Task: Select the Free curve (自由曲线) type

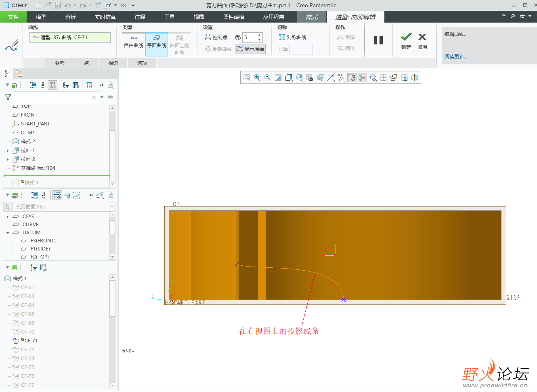Action: point(134,42)
